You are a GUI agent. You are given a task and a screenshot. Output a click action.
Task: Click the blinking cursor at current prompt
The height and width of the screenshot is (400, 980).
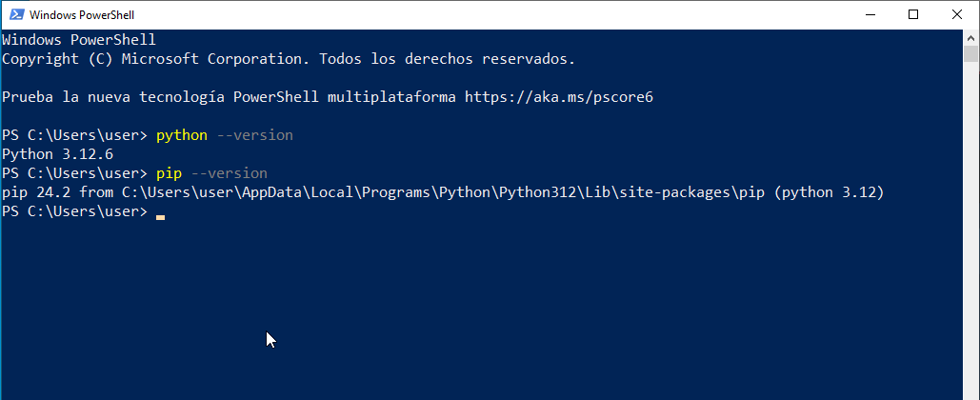[x=161, y=217]
